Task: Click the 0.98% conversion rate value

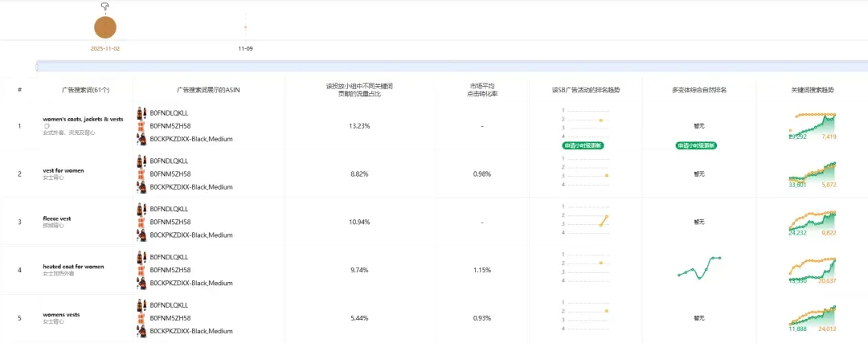Action: click(x=481, y=174)
